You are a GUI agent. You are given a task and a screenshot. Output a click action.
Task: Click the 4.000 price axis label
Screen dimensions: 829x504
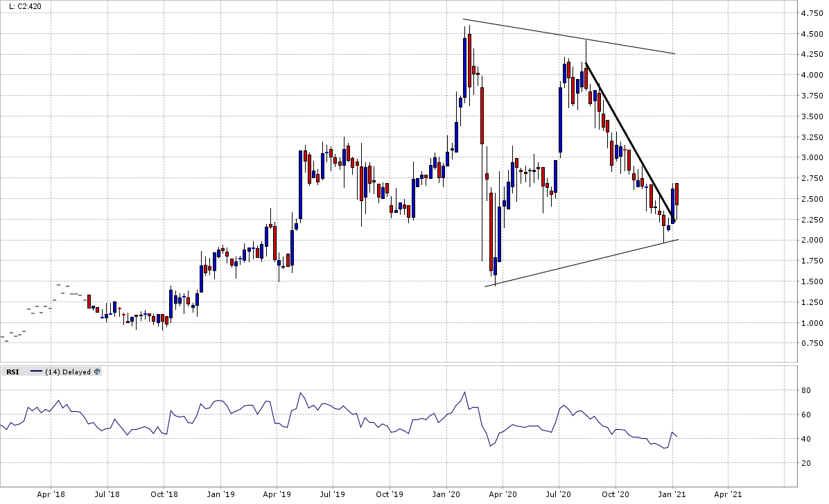812,75
